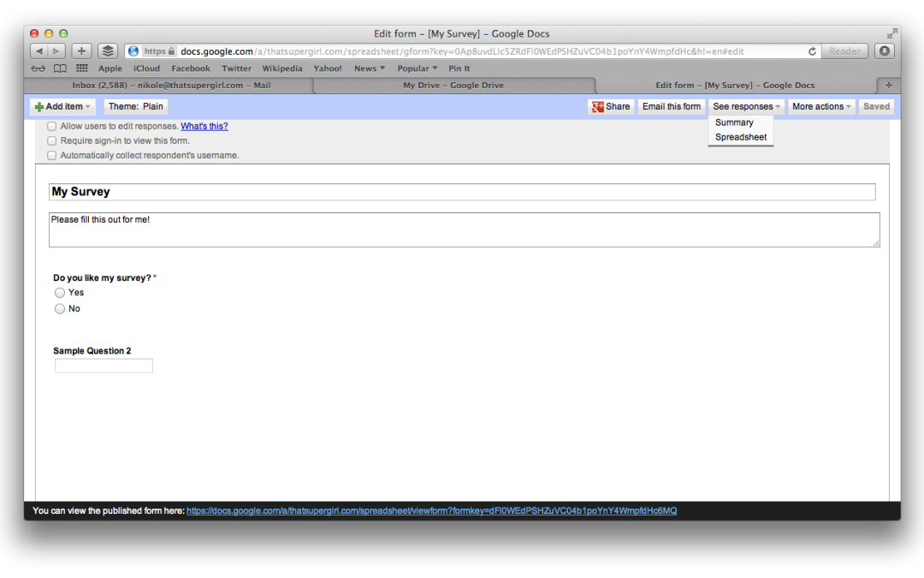Select the Edit form - My Survey tab
This screenshot has width=924, height=578.
pos(735,85)
